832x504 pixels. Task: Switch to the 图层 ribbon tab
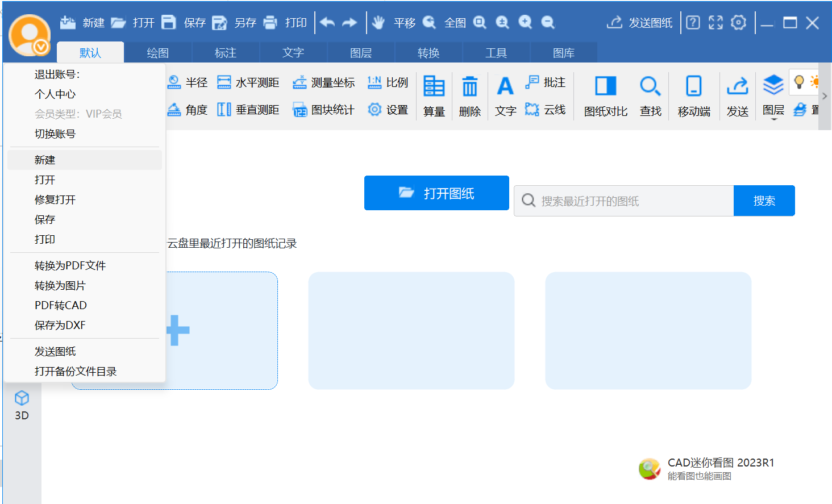361,53
